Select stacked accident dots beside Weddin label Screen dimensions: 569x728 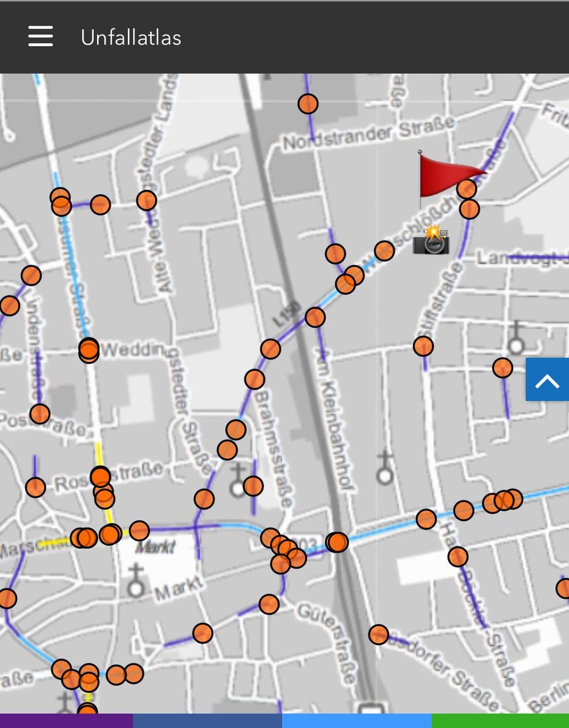tap(89, 351)
